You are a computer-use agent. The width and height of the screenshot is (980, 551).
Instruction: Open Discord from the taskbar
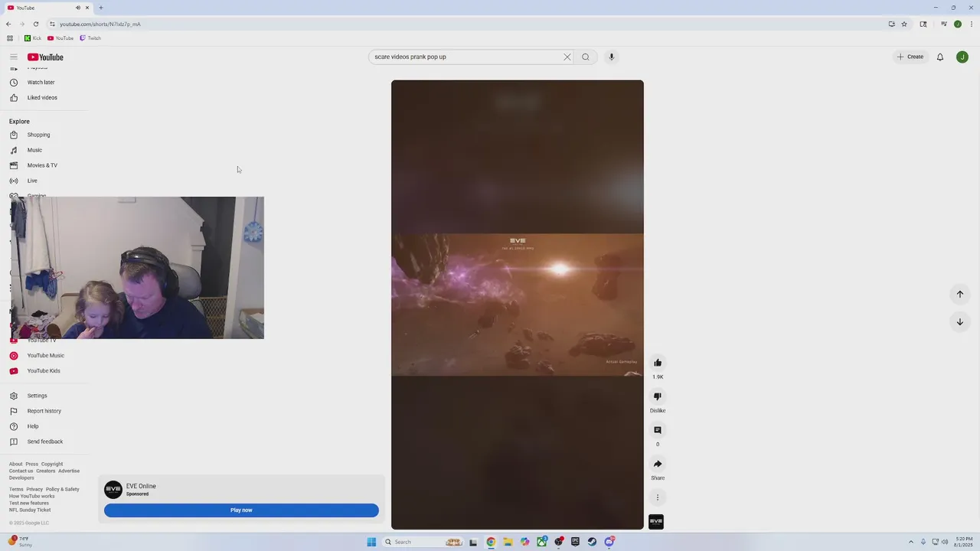[x=609, y=542]
